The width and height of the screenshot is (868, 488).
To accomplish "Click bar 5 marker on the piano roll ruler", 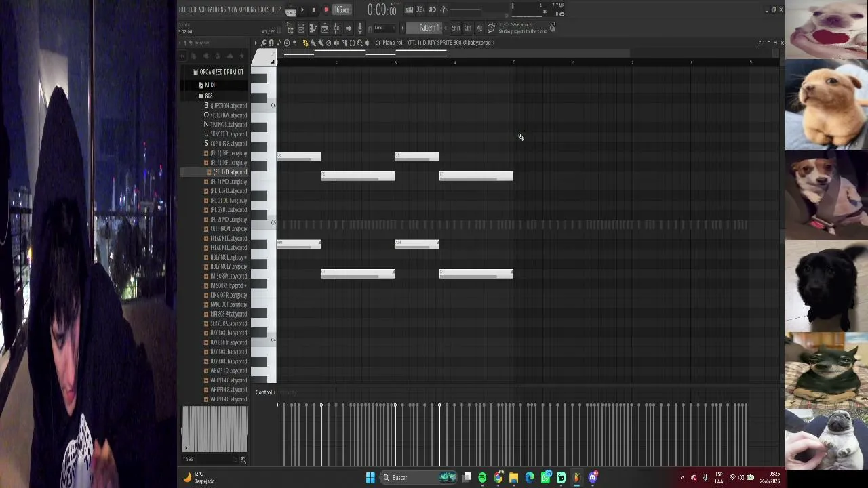I will pyautogui.click(x=514, y=62).
